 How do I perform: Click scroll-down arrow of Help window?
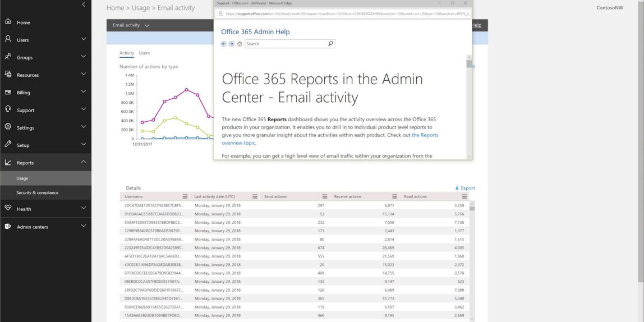(x=469, y=156)
